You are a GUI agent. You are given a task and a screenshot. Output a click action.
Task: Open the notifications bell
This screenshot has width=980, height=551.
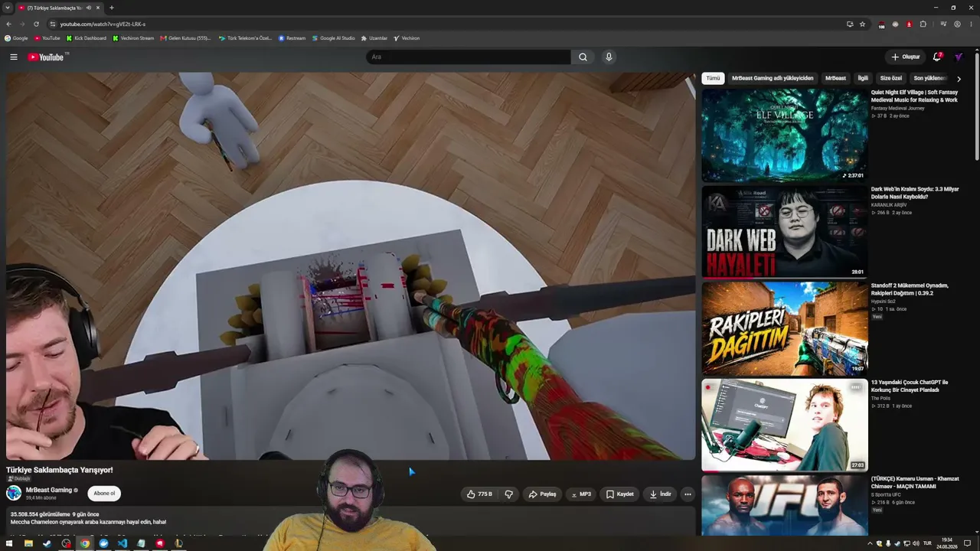[x=937, y=57]
